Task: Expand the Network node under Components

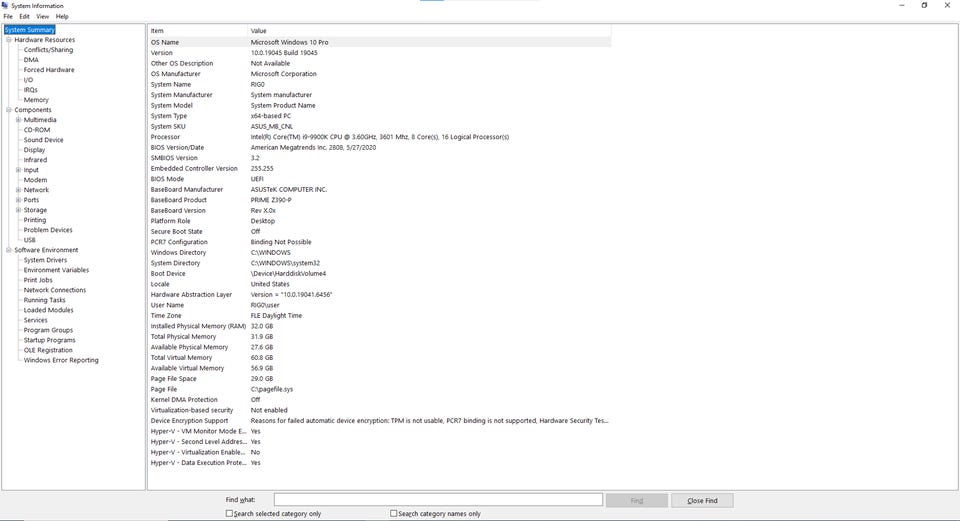Action: click(18, 190)
